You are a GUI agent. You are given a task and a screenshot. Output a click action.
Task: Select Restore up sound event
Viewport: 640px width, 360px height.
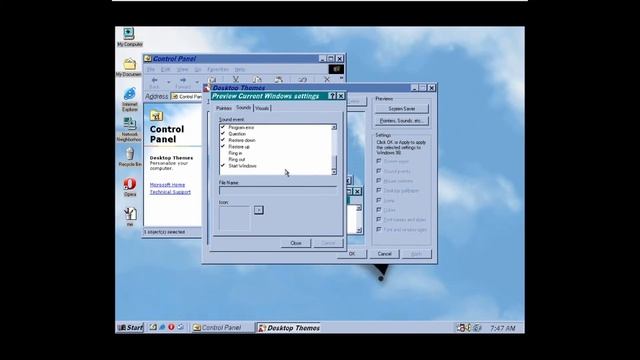pyautogui.click(x=239, y=147)
